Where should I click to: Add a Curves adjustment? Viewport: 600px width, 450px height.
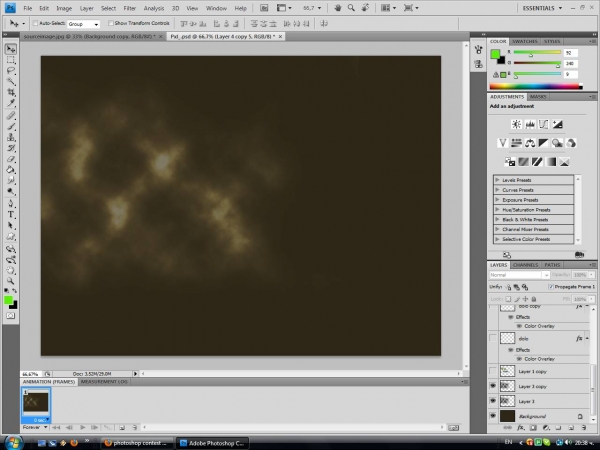543,124
